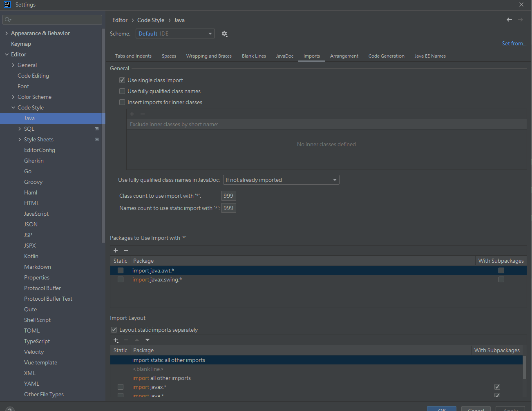This screenshot has width=532, height=411.
Task: Remove selected package from Packages to Use Import
Action: [126, 250]
